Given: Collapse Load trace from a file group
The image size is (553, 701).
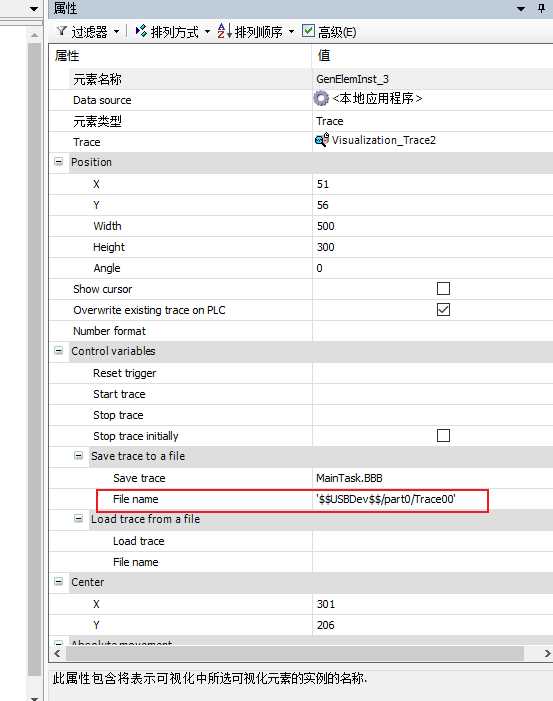Looking at the screenshot, I should point(78,519).
